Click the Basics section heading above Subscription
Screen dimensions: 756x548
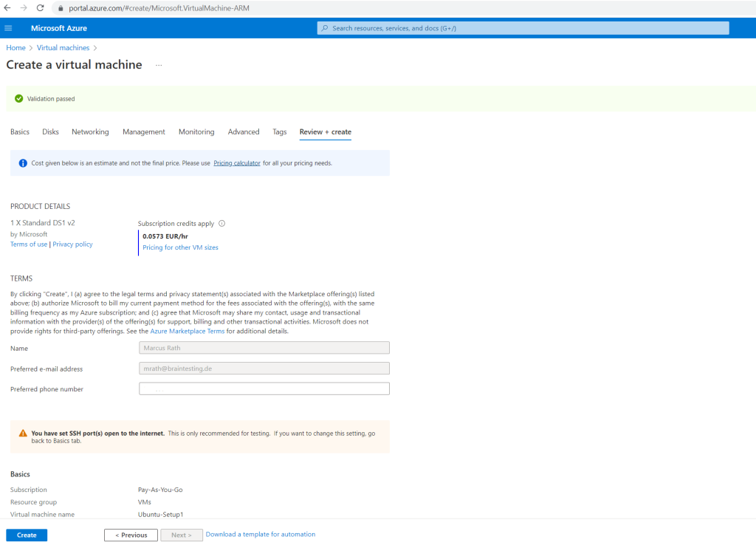click(x=20, y=474)
